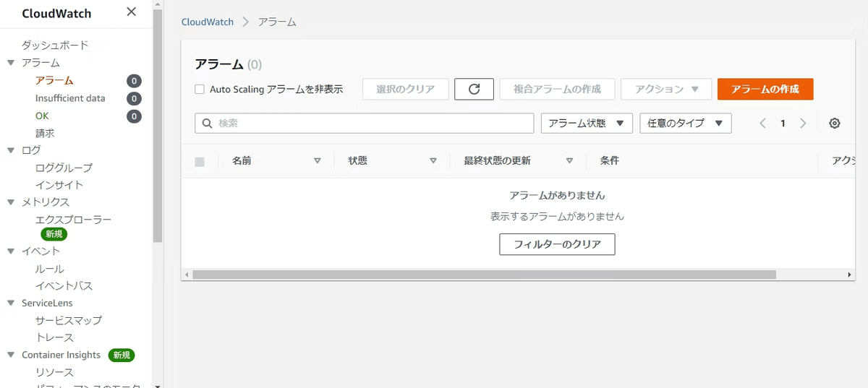Image resolution: width=868 pixels, height=388 pixels.
Task: Click the アラームの作成 button
Action: [x=765, y=89]
